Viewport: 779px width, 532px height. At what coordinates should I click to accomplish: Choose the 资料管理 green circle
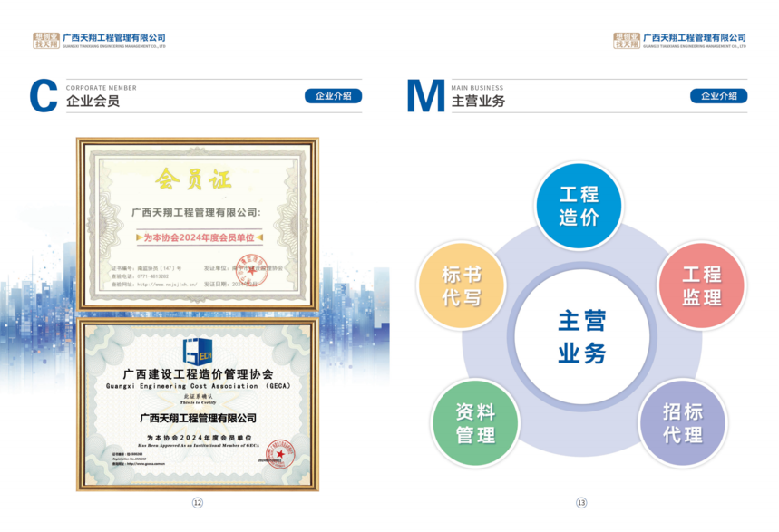(x=475, y=423)
